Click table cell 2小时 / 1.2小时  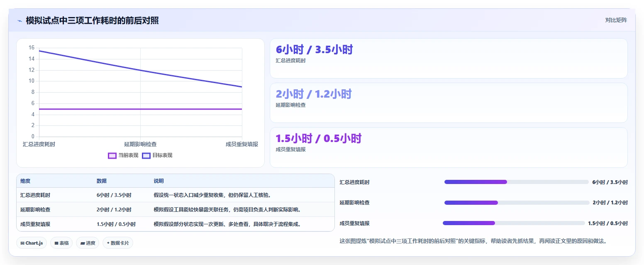114,210
